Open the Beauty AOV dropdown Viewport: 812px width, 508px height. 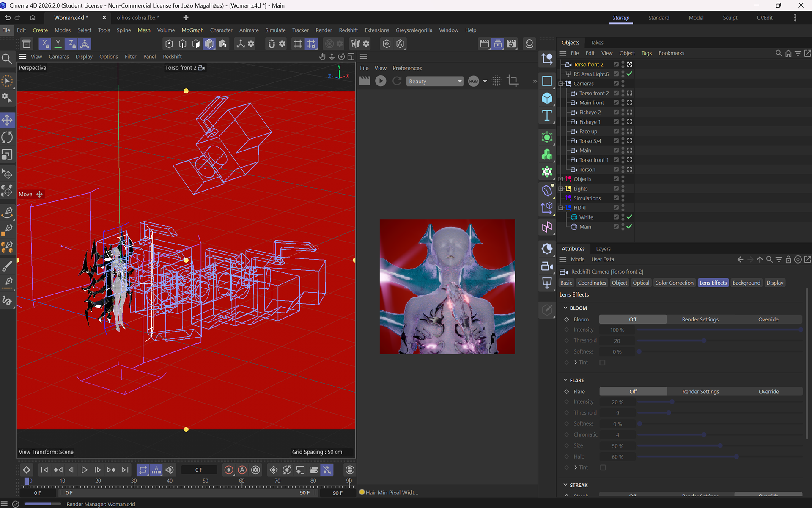point(435,81)
